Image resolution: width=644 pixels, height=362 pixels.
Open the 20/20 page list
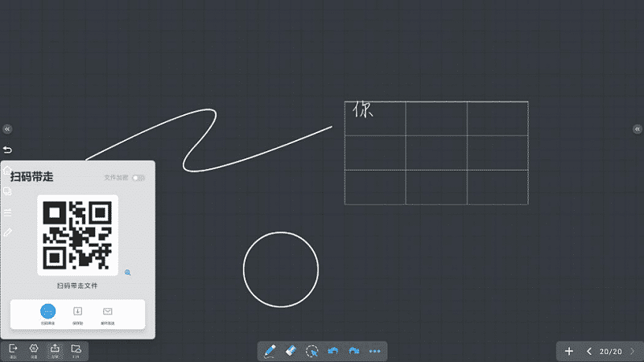tap(610, 352)
